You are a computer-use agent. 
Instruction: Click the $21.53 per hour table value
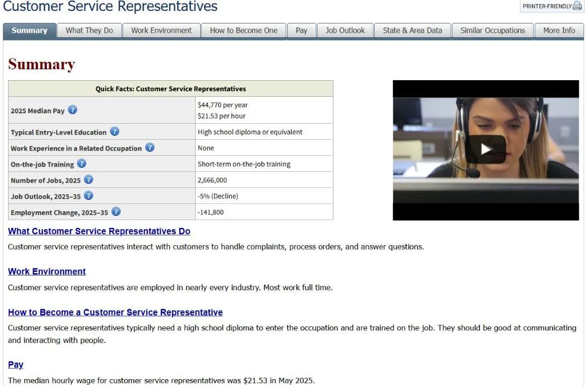click(x=221, y=116)
